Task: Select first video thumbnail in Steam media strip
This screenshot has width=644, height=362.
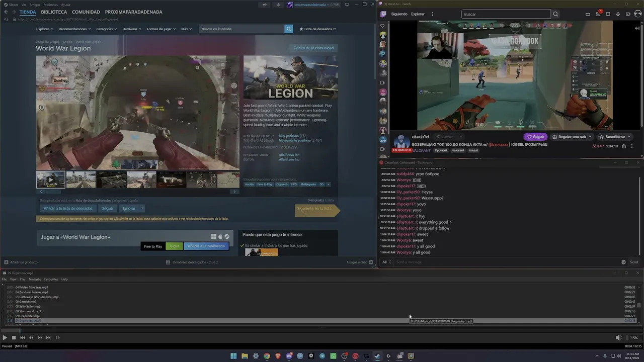Action: pos(50,179)
